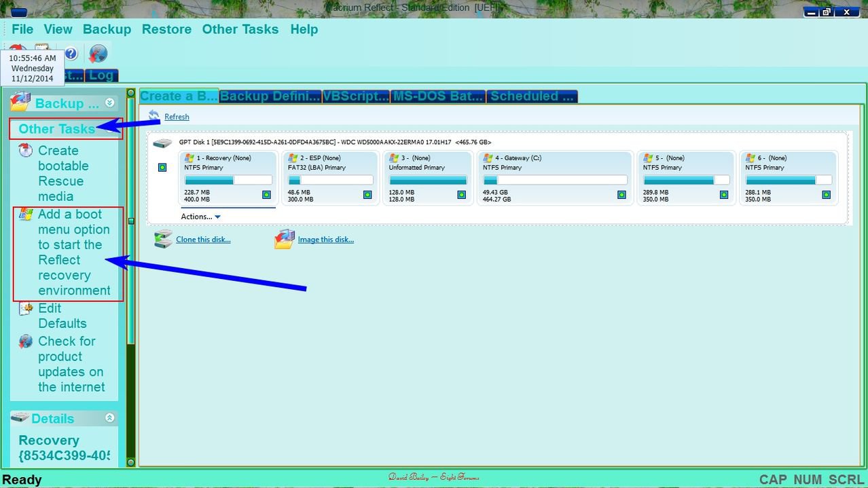Click usage bar of 2 - ESP partition

pyautogui.click(x=330, y=181)
